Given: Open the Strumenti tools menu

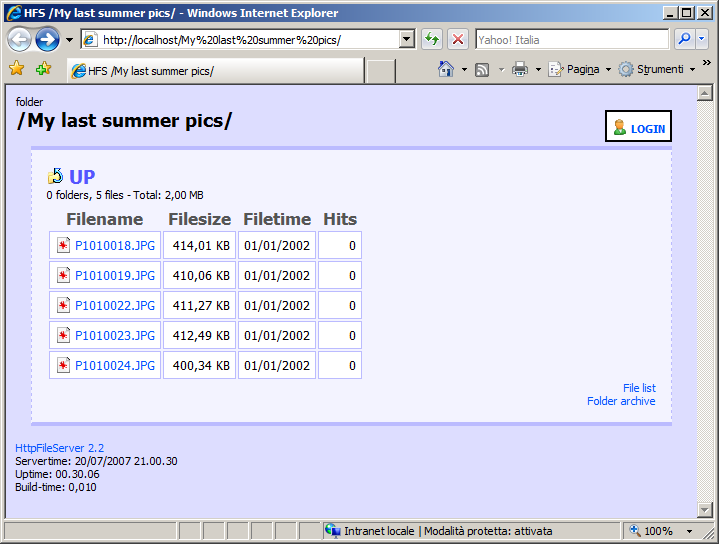Looking at the screenshot, I should point(654,69).
